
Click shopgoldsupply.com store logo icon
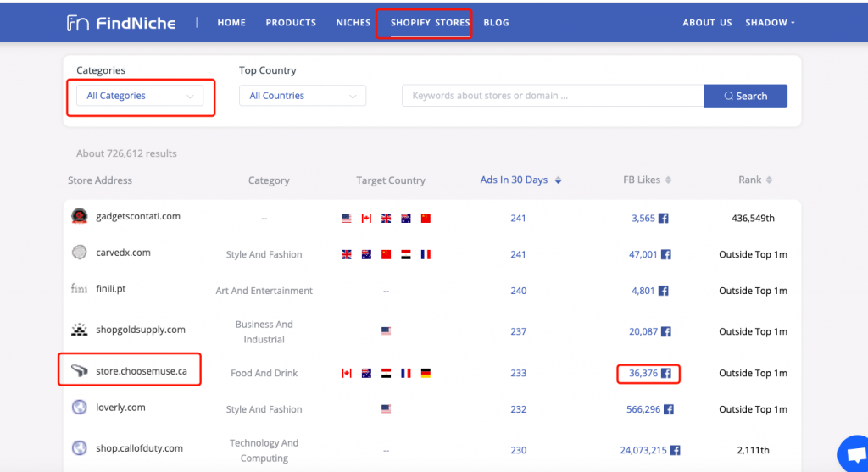pos(79,330)
